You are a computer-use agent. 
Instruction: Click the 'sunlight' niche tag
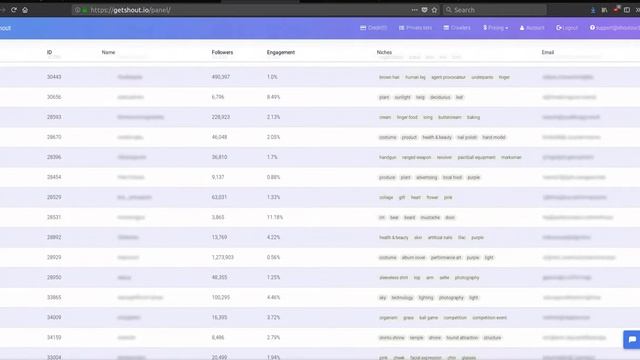(x=402, y=97)
